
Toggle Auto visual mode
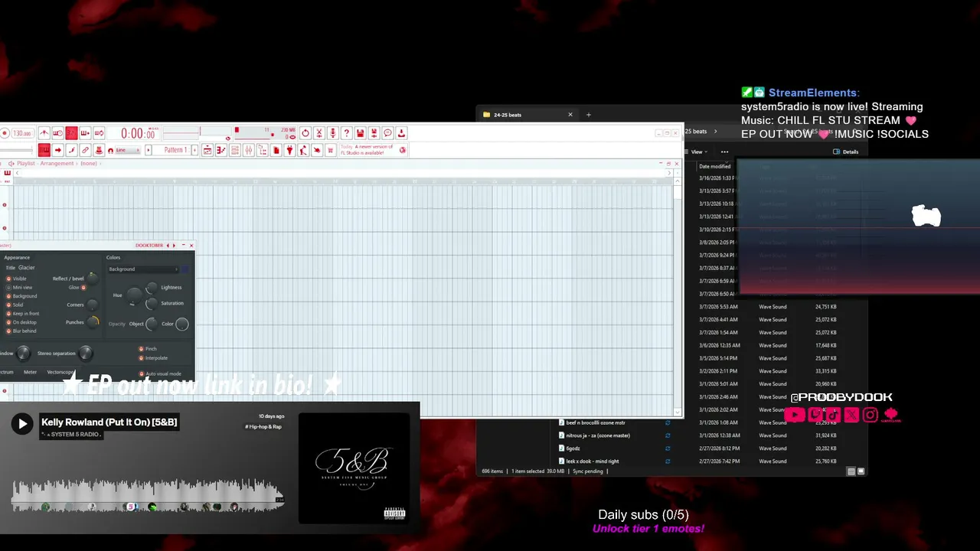point(141,373)
